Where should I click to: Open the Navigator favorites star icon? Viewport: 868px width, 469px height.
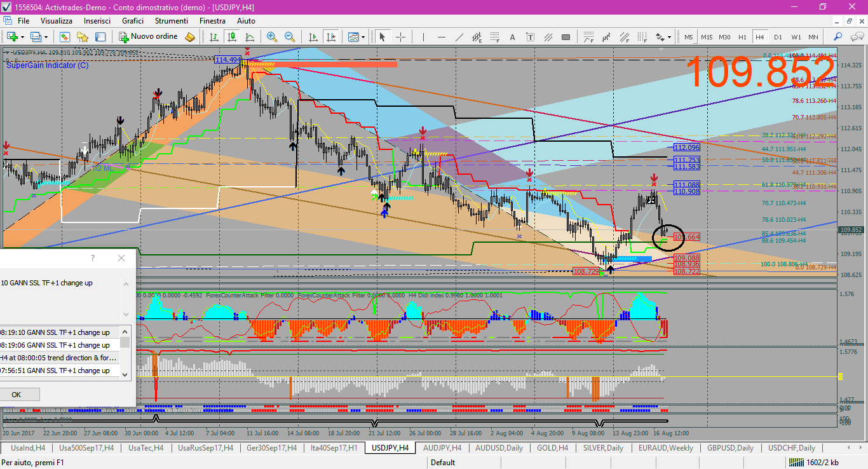[x=83, y=37]
